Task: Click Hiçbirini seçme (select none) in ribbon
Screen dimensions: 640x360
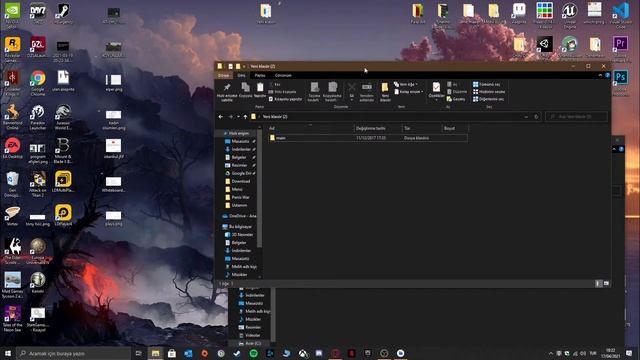Action: (x=489, y=92)
